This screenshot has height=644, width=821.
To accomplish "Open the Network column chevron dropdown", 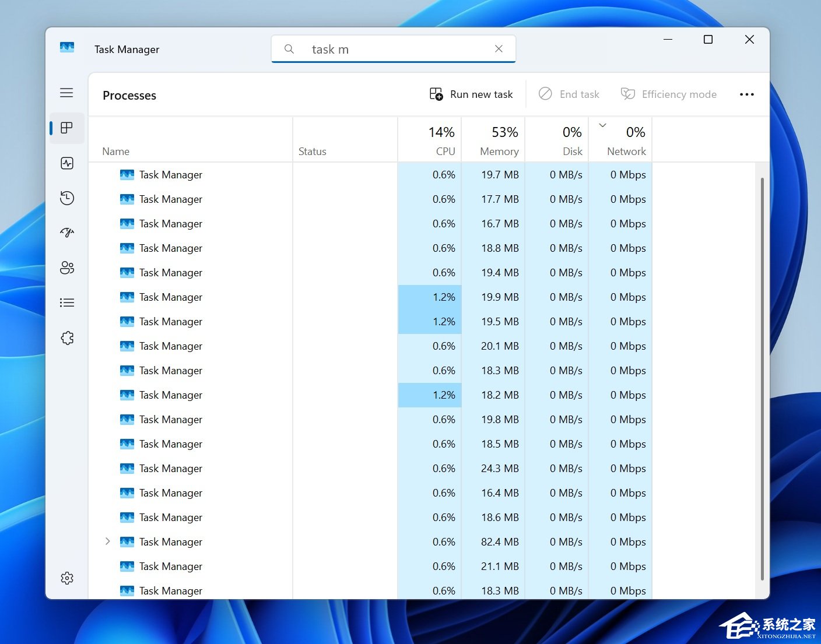I will click(602, 124).
